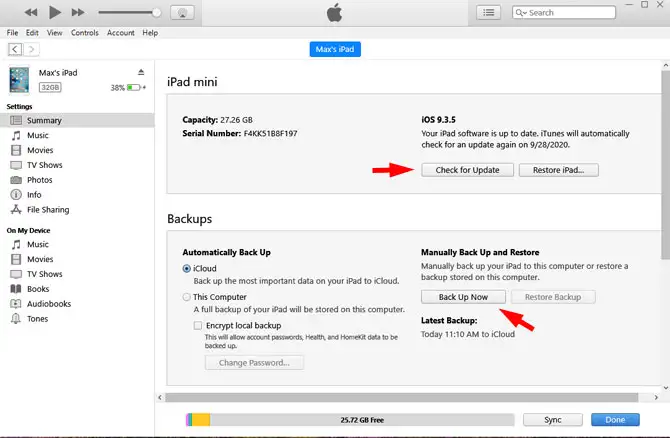Open the Help menu
The width and height of the screenshot is (670, 438).
pos(150,32)
